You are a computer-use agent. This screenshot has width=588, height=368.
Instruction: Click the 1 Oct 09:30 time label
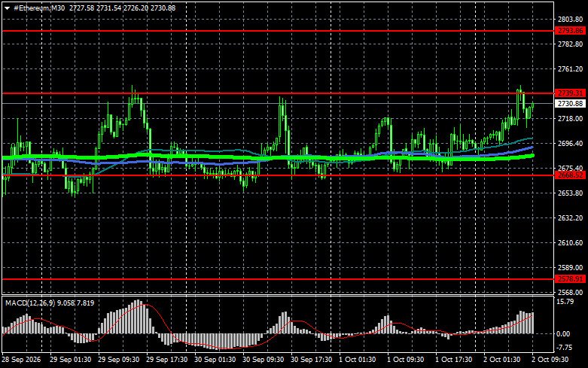pos(405,360)
